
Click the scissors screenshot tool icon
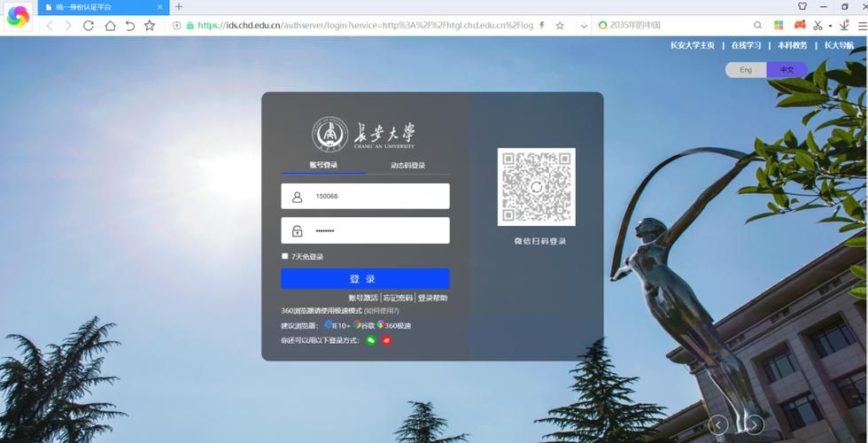(x=818, y=26)
